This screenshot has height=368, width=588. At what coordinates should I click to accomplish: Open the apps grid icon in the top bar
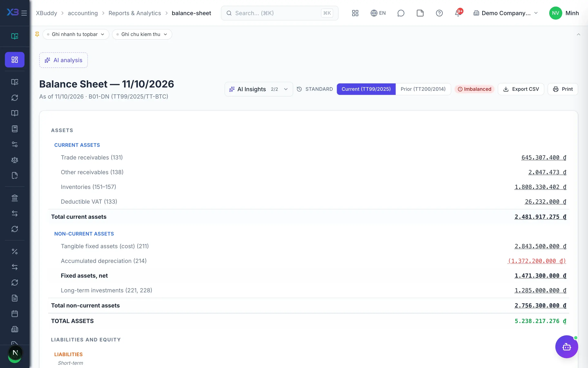355,13
